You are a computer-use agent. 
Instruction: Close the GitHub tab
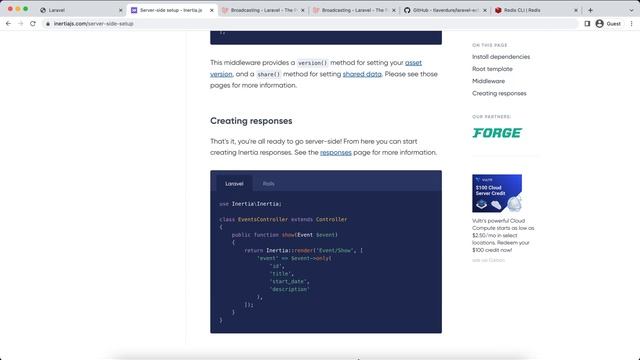click(x=484, y=10)
